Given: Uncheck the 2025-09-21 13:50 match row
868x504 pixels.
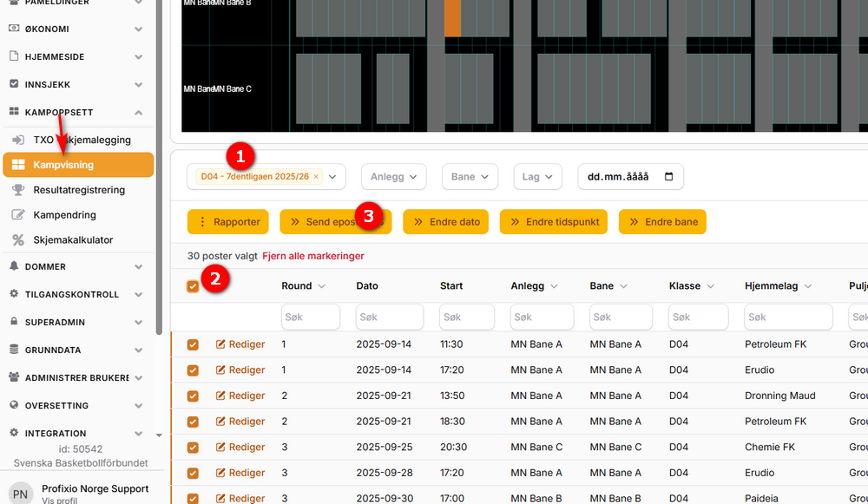Looking at the screenshot, I should coord(193,396).
